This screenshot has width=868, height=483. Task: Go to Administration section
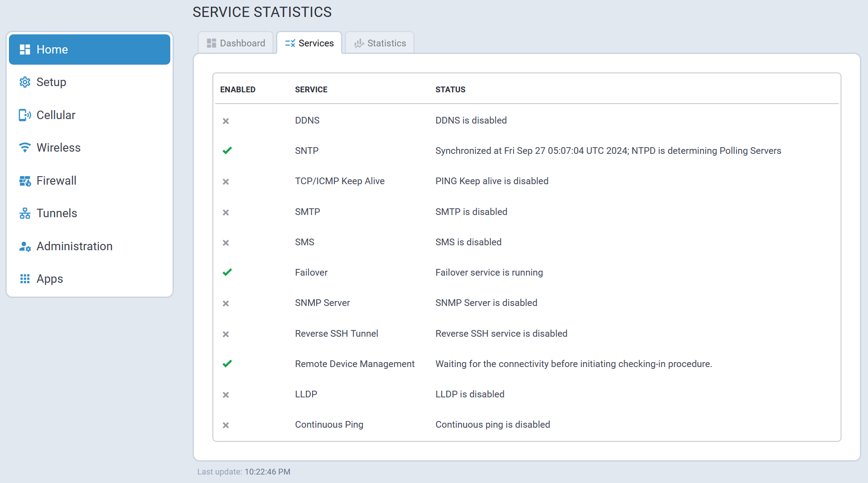pos(74,246)
